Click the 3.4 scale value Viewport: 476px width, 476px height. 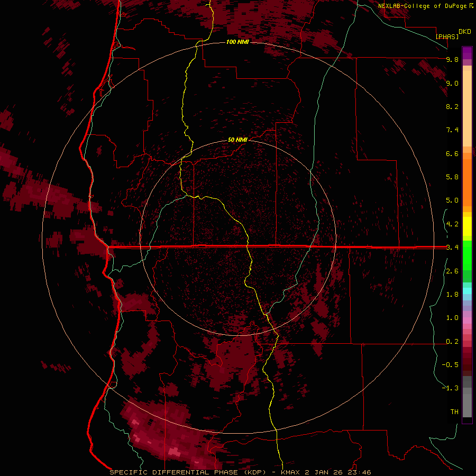coord(452,247)
